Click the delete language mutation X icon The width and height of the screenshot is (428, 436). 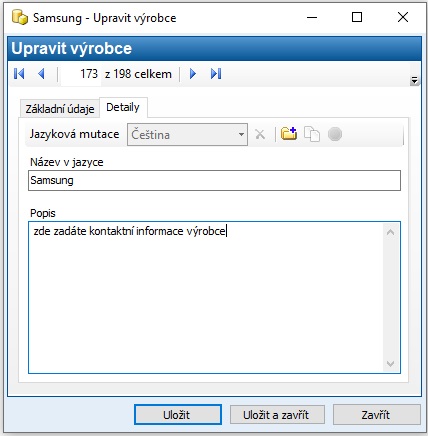pyautogui.click(x=260, y=135)
